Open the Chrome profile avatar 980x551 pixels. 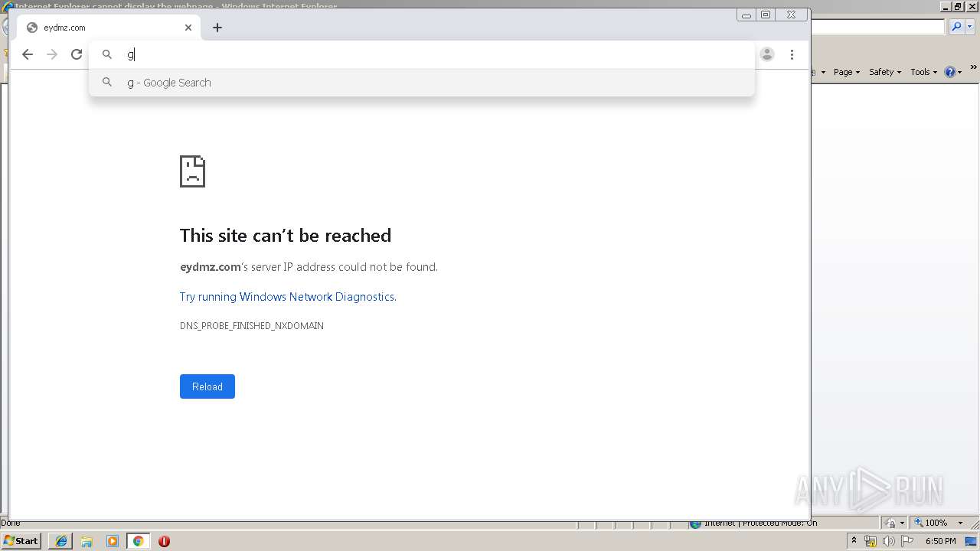tap(767, 54)
